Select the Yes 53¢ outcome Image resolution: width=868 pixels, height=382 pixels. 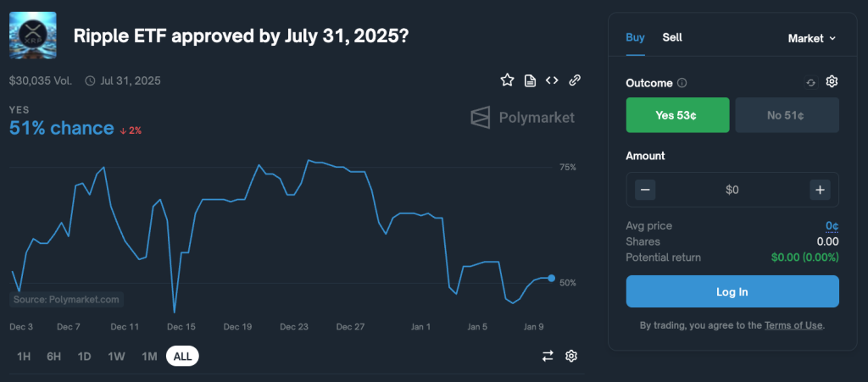[x=677, y=115]
